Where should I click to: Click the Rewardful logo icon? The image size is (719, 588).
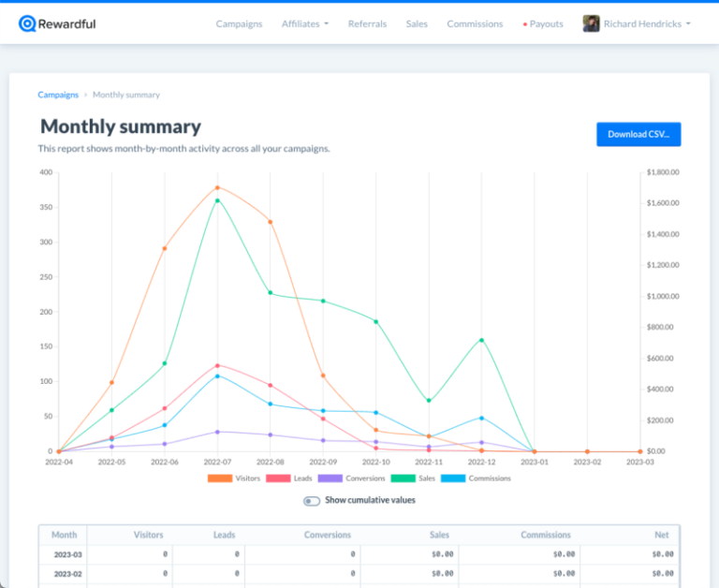pos(27,23)
